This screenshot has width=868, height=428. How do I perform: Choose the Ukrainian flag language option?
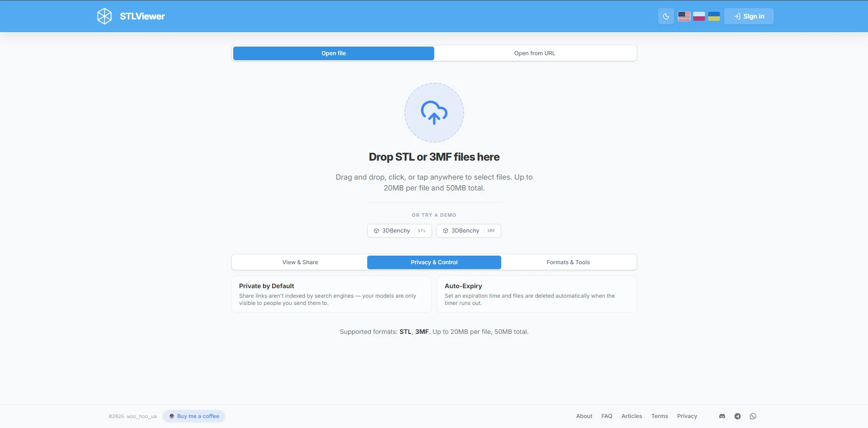point(714,16)
